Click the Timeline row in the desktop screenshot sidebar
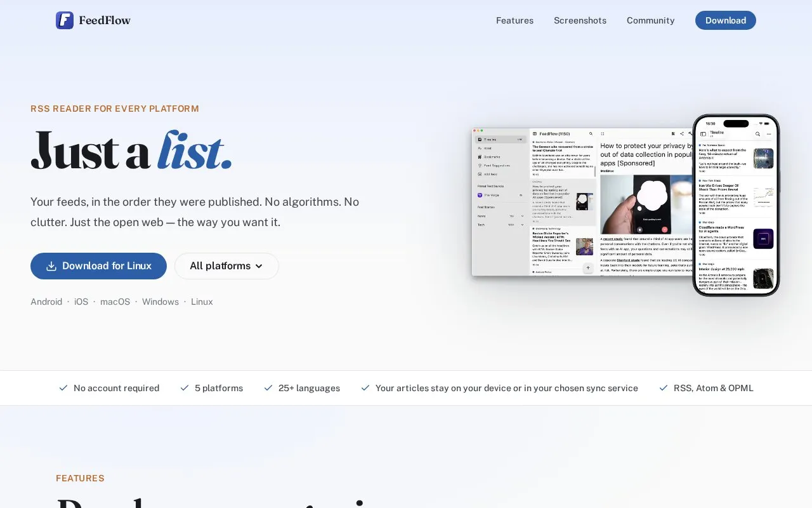The height and width of the screenshot is (508, 812). pos(501,139)
